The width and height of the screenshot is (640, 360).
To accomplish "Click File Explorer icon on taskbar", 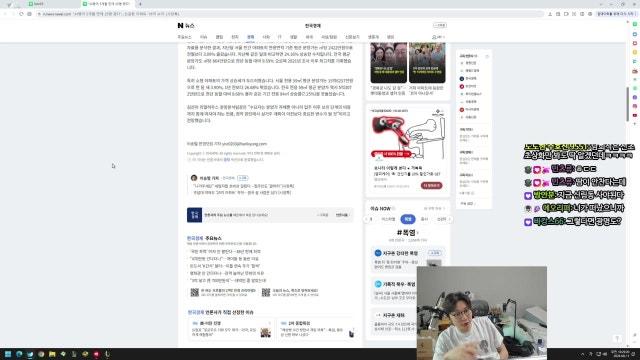I will tap(52, 354).
